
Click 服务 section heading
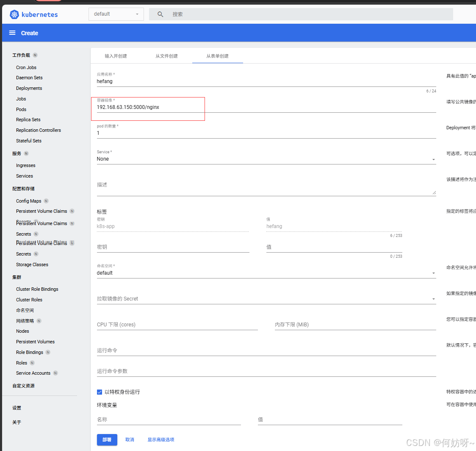pos(17,153)
